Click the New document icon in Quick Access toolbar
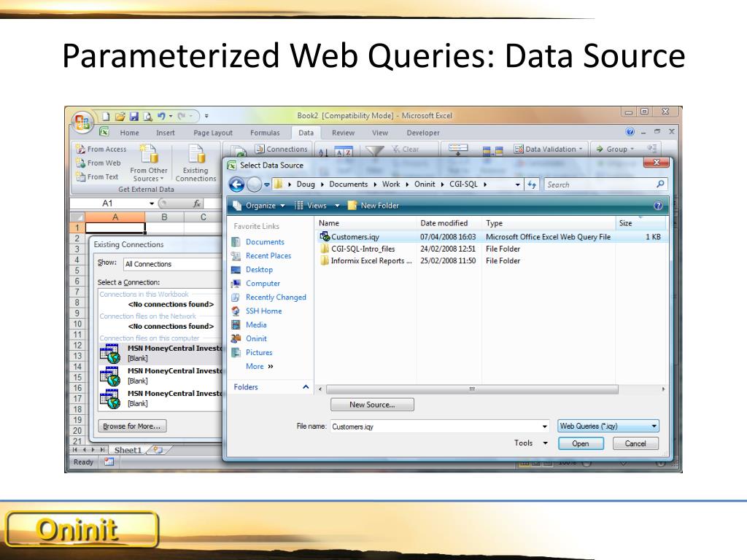Viewport: 747px width, 560px height. [106, 116]
